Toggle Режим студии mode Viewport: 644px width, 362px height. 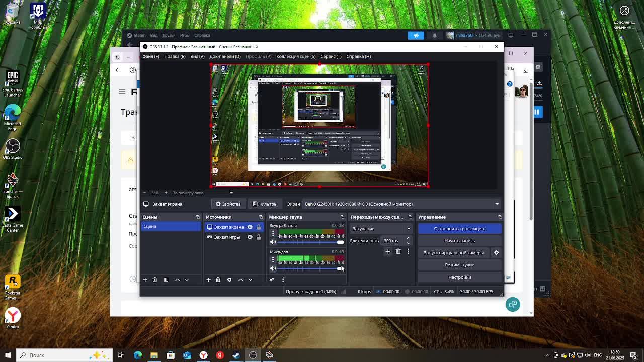[x=460, y=265]
